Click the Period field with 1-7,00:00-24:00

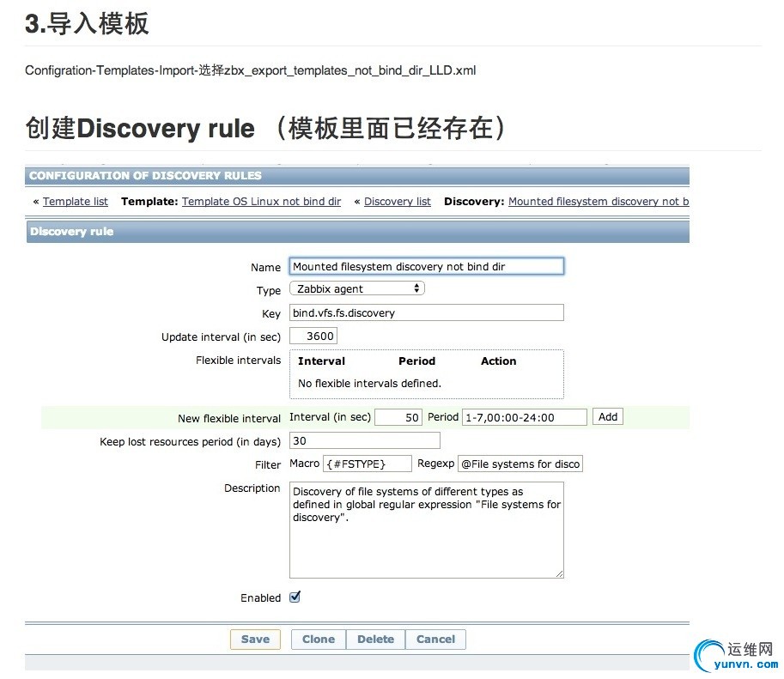[525, 417]
